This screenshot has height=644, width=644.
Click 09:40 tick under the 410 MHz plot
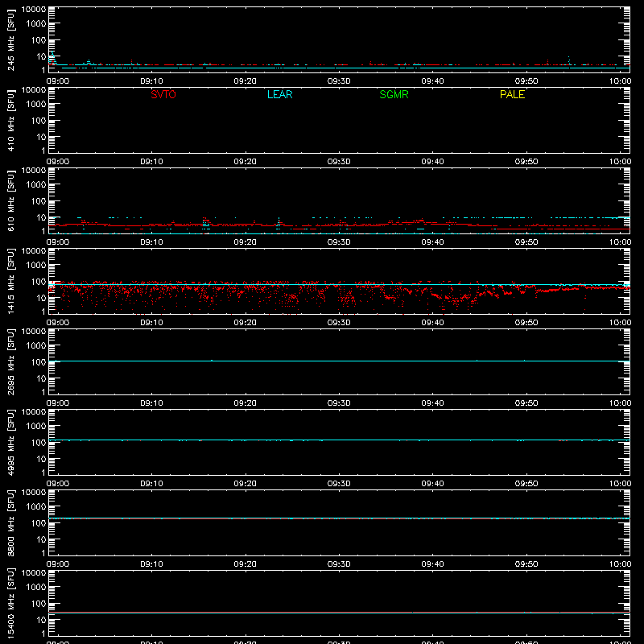(x=432, y=162)
